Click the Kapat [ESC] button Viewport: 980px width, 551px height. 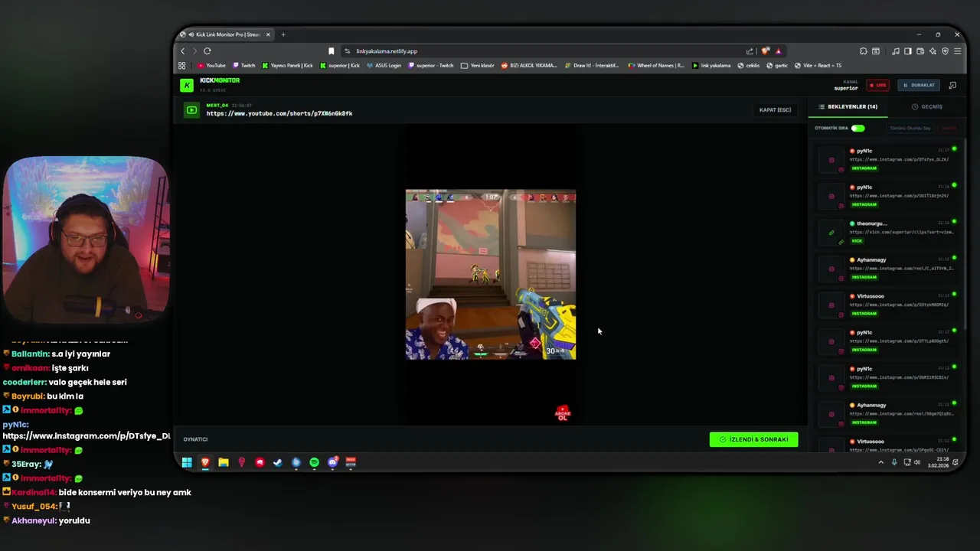pos(775,110)
